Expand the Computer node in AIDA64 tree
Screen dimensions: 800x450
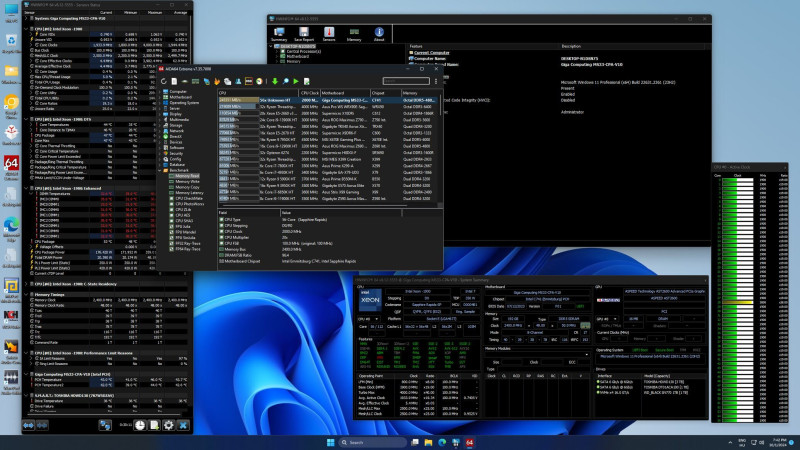tap(160, 92)
